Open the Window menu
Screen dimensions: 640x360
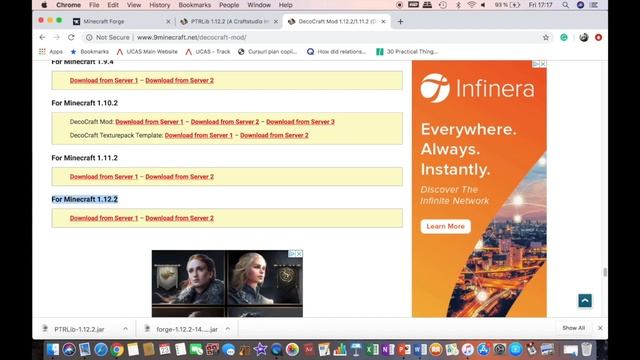click(259, 5)
